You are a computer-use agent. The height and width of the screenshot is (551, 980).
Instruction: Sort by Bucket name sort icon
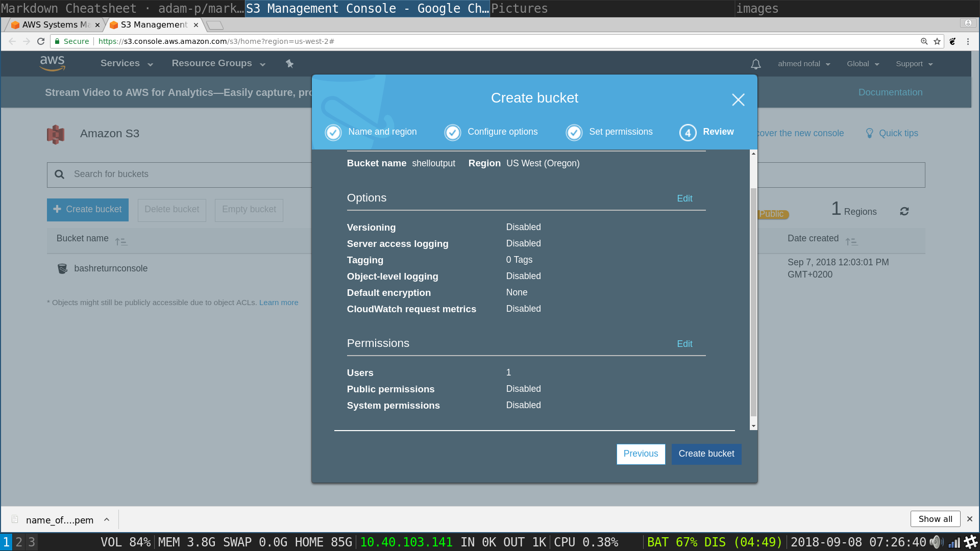(x=121, y=241)
